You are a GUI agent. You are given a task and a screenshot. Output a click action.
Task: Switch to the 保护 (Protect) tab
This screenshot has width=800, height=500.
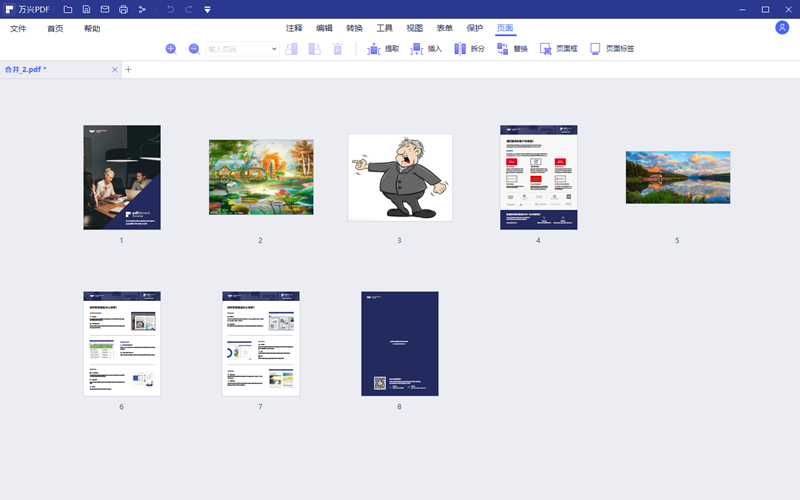474,28
